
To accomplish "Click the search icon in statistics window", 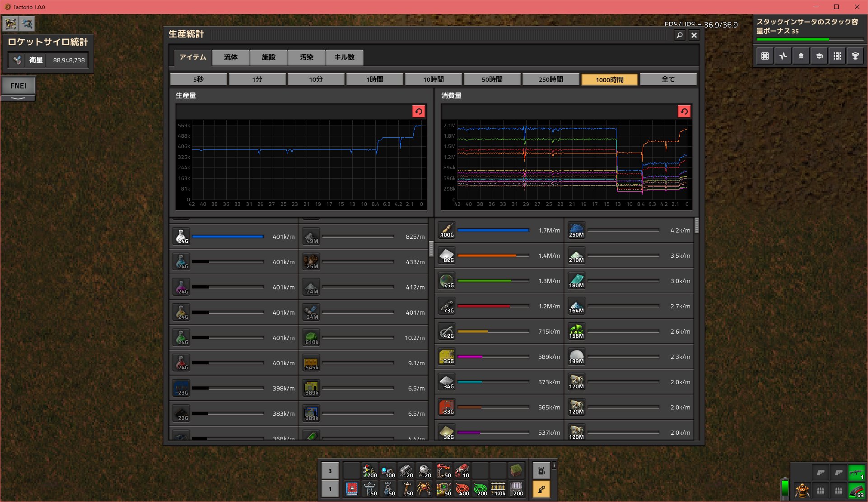I will (x=680, y=35).
